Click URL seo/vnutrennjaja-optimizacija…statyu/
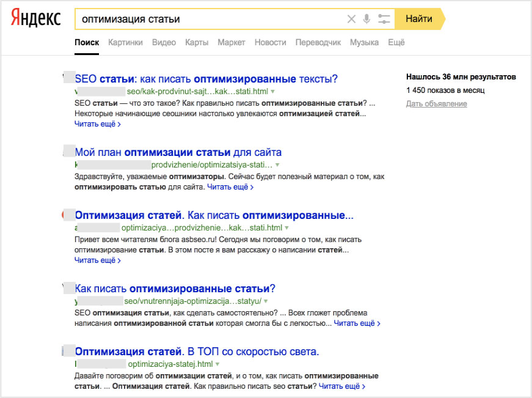This screenshot has width=532, height=398. pyautogui.click(x=193, y=301)
